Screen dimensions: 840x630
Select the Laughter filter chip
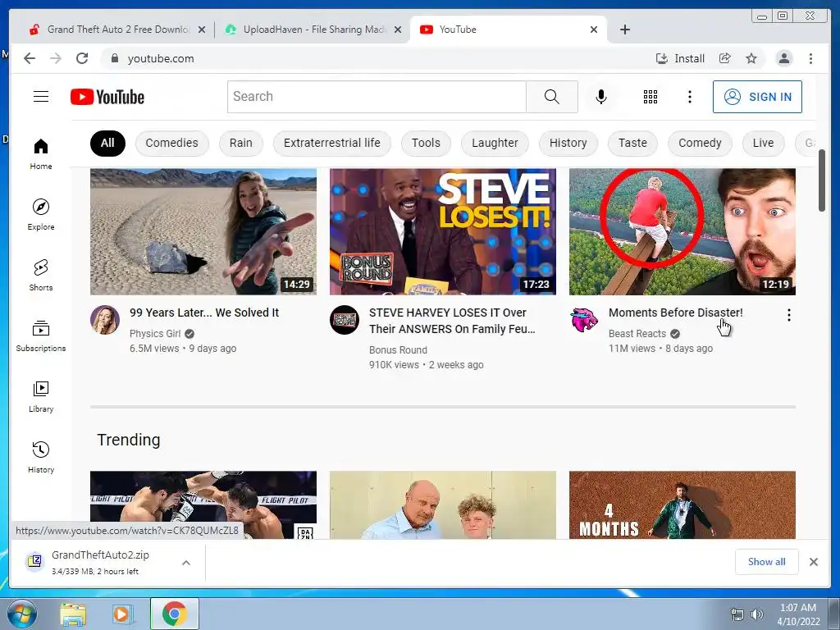coord(495,143)
